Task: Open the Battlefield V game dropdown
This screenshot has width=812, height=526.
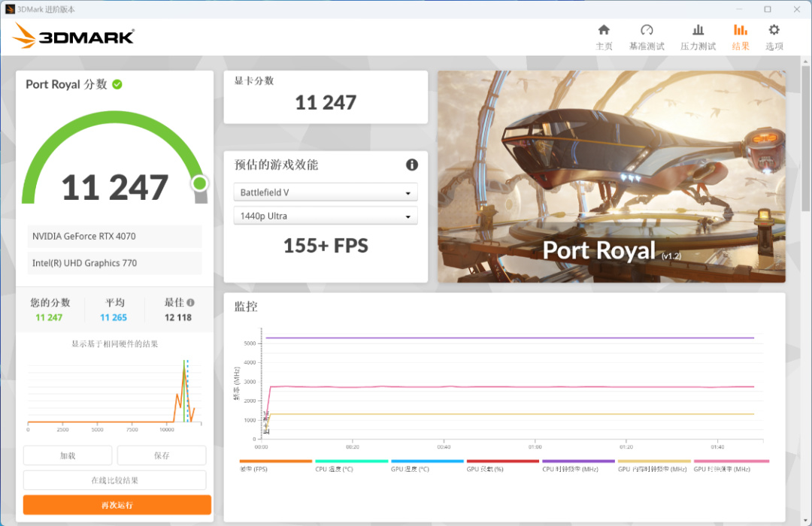Action: (326, 192)
